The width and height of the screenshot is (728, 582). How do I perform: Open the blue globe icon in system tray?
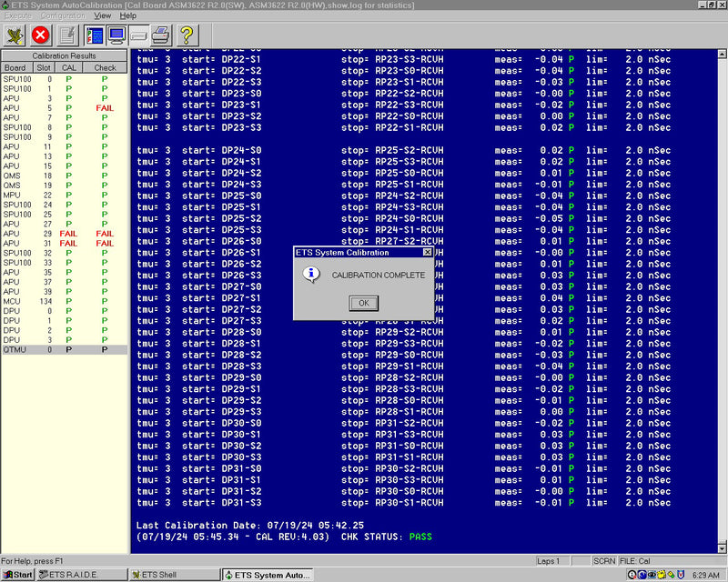point(641,574)
